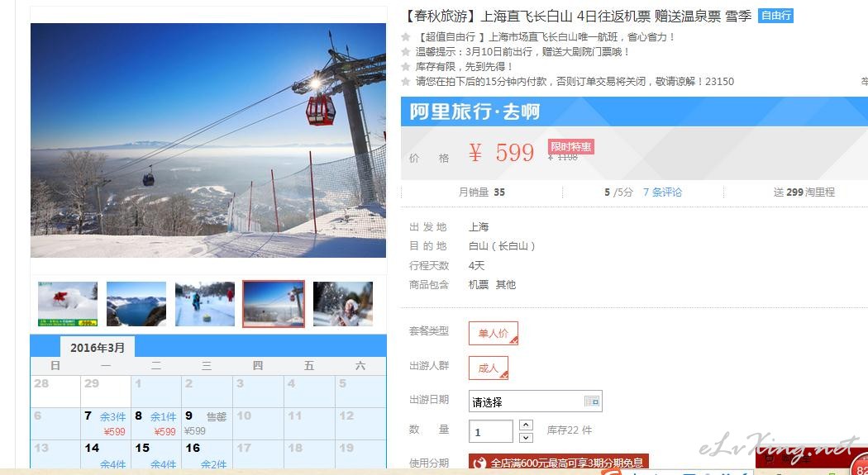Click the quantity input field
868x475 pixels.
point(491,431)
